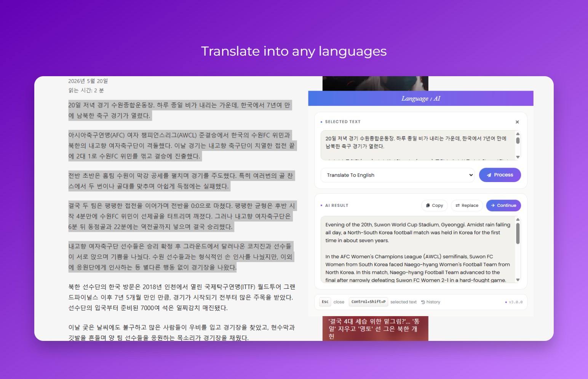The height and width of the screenshot is (379, 588).
Task: Click the paragraph starting 북한 선수단의 한국 방문은
Action: [182, 297]
